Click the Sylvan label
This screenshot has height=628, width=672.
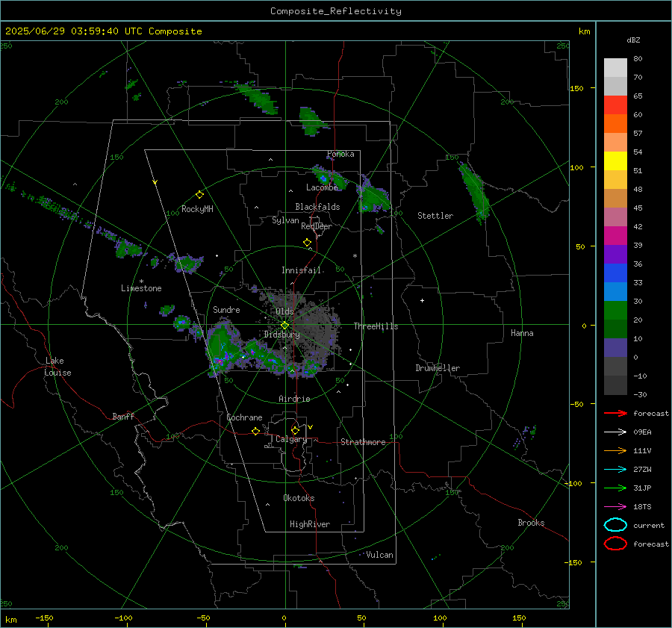pos(285,220)
